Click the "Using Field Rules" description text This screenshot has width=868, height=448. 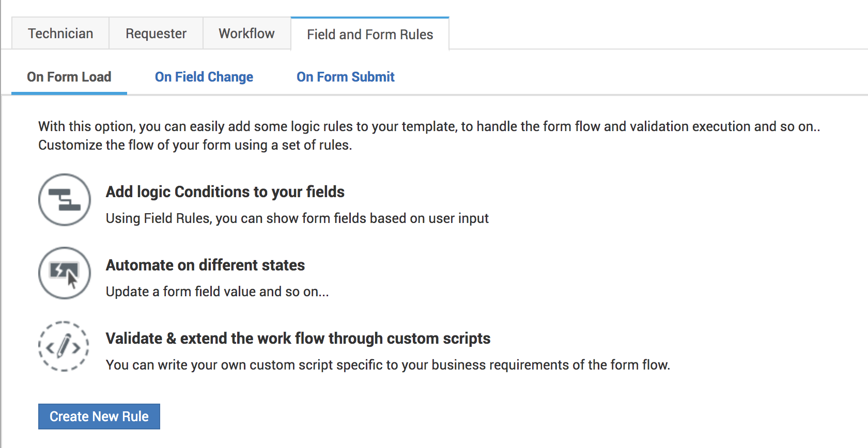297,218
